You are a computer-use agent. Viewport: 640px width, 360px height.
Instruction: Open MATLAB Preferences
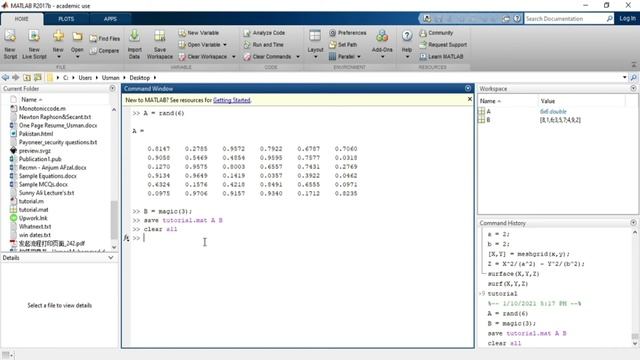pos(348,33)
